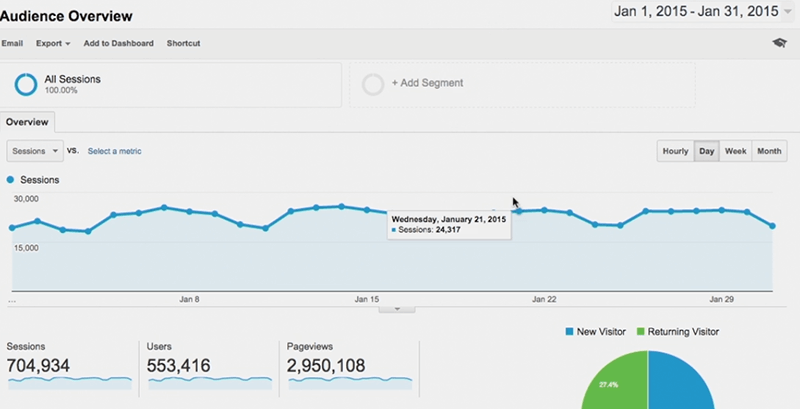This screenshot has height=409, width=800.
Task: Click the Audience Overview heading
Action: pos(66,16)
